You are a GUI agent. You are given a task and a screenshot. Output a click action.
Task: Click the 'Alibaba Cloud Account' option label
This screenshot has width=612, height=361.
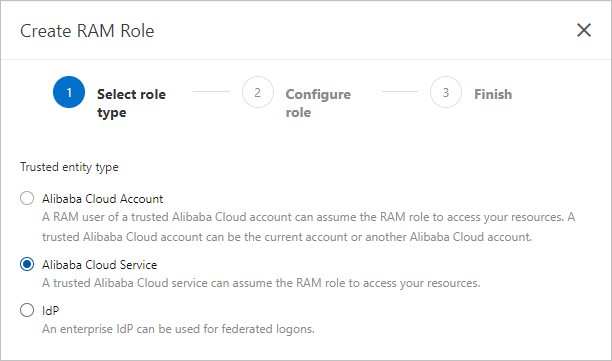pyautogui.click(x=102, y=199)
